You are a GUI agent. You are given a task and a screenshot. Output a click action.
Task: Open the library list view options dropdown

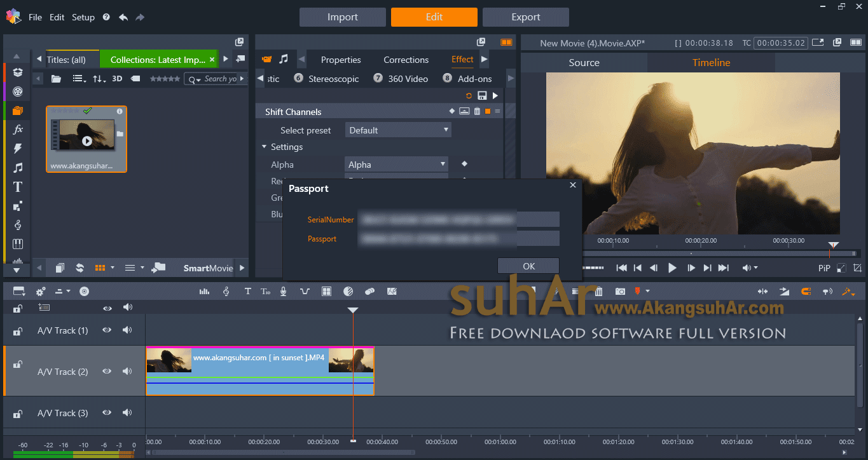[79, 79]
